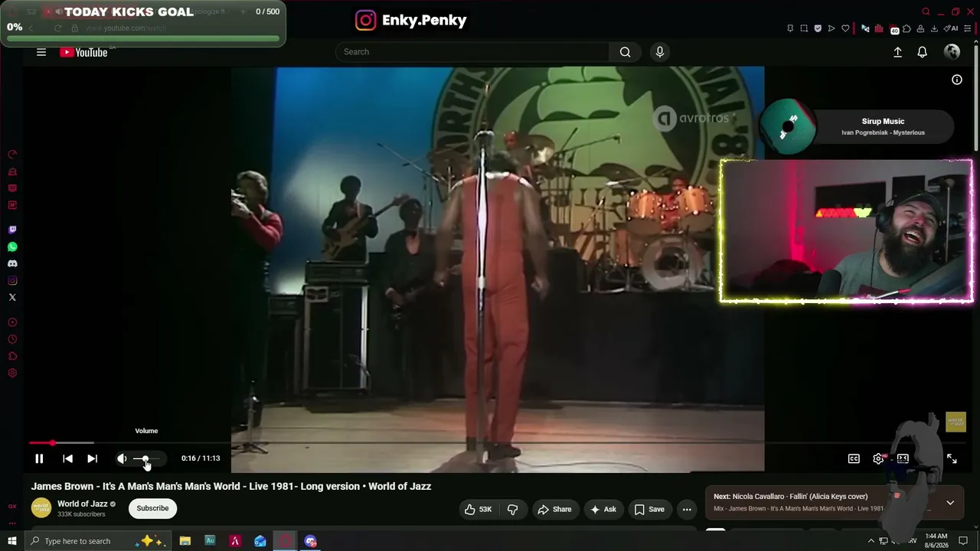Focus the YouTube search box
This screenshot has height=551, width=980.
click(x=472, y=52)
